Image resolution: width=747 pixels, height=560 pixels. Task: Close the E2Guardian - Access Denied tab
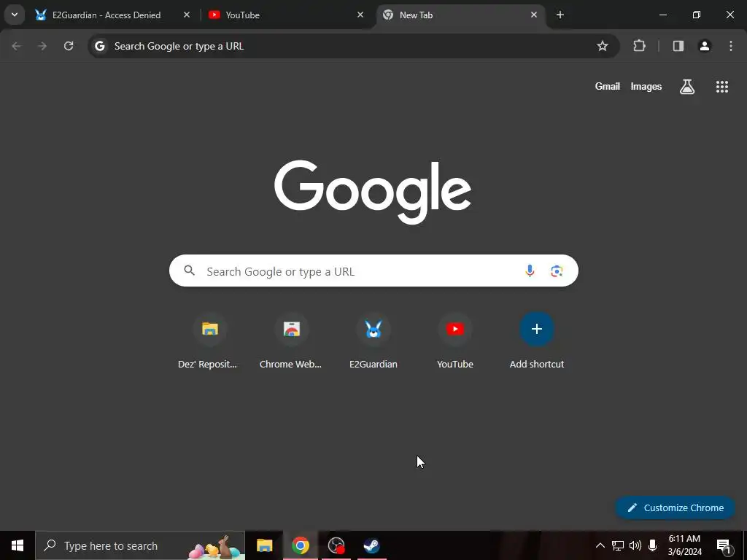click(187, 15)
